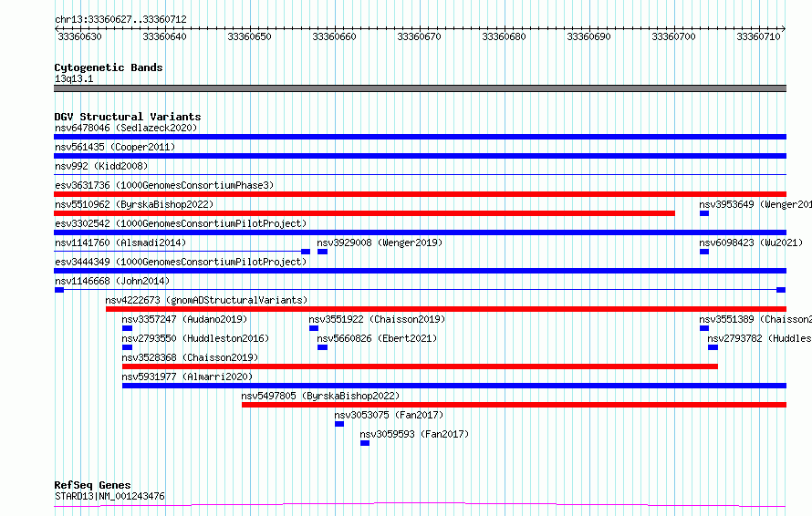The height and width of the screenshot is (516, 812).
Task: Select the nsv2793782 Huddleston blue marker
Action: click(x=713, y=347)
